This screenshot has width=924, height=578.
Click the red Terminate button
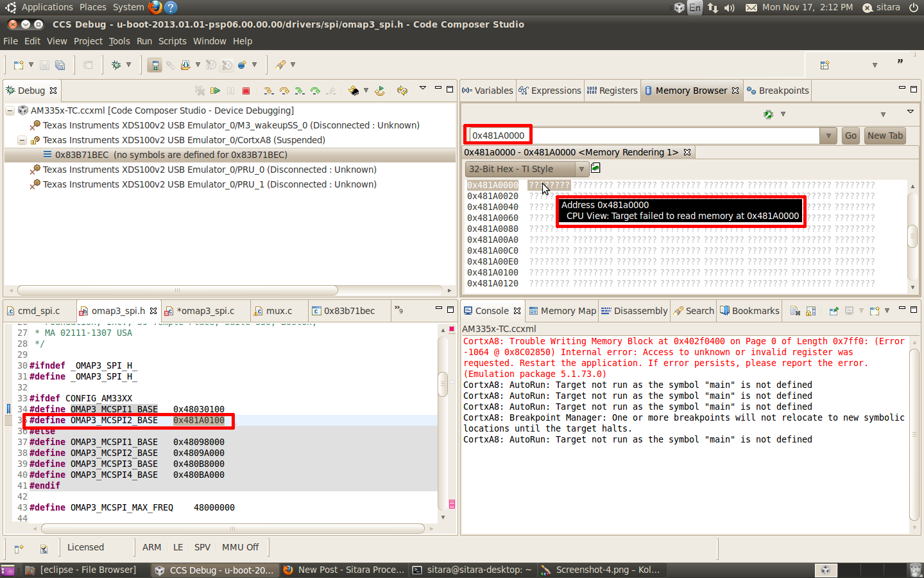(x=246, y=91)
